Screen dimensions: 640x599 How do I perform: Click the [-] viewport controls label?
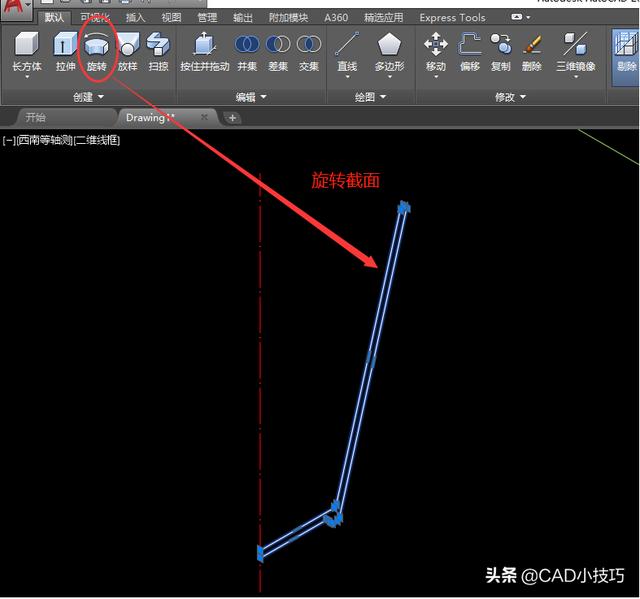pyautogui.click(x=9, y=140)
